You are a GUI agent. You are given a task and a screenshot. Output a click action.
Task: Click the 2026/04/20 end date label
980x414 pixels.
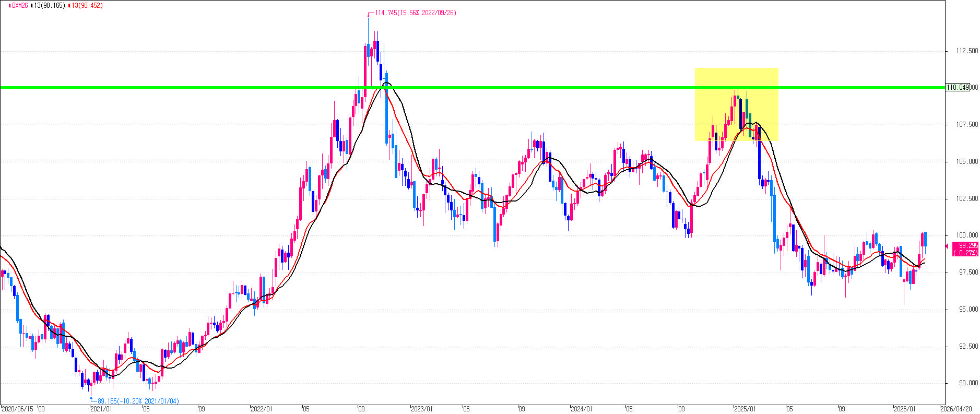pyautogui.click(x=957, y=409)
